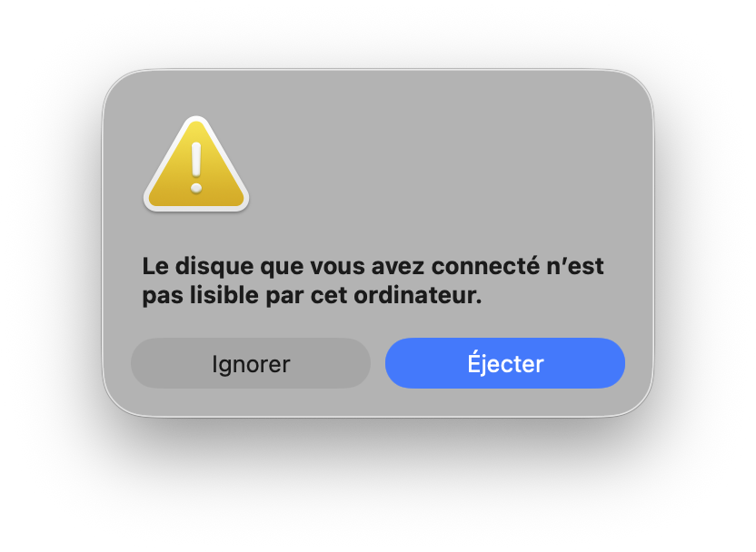756x552 pixels.
Task: Click the Ignorer label text
Action: pyautogui.click(x=251, y=364)
